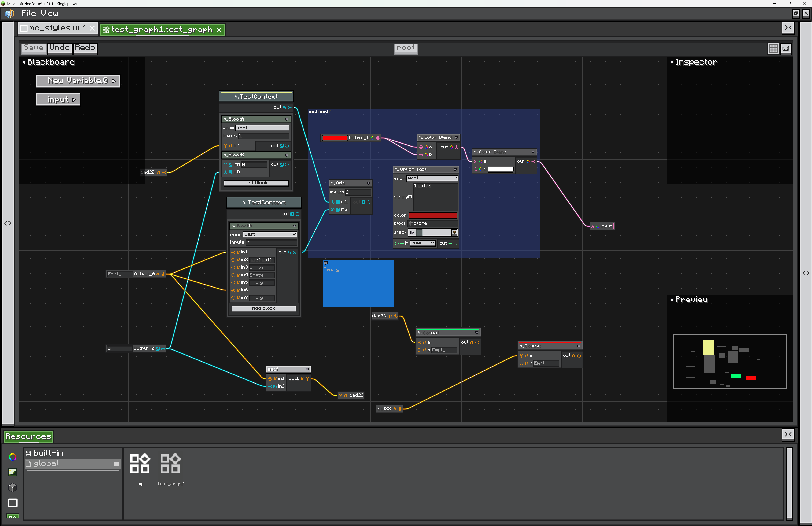Click the stack item slot icon in Option Test
The width and height of the screenshot is (812, 526).
tap(419, 232)
